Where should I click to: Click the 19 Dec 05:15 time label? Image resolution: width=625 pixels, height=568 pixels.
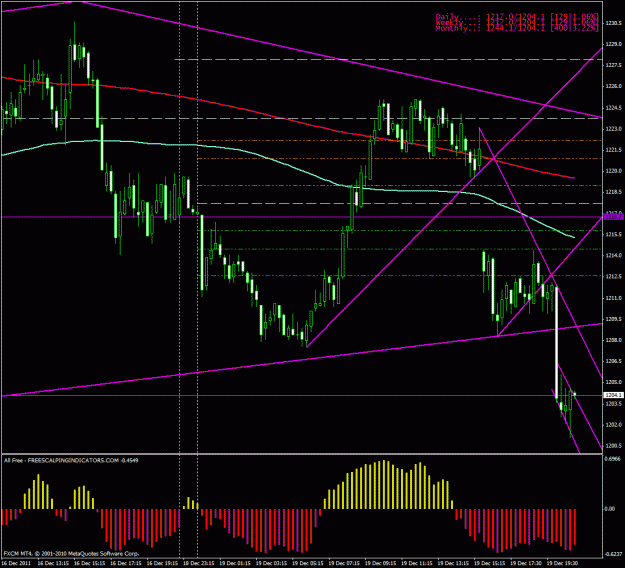[x=308, y=563]
